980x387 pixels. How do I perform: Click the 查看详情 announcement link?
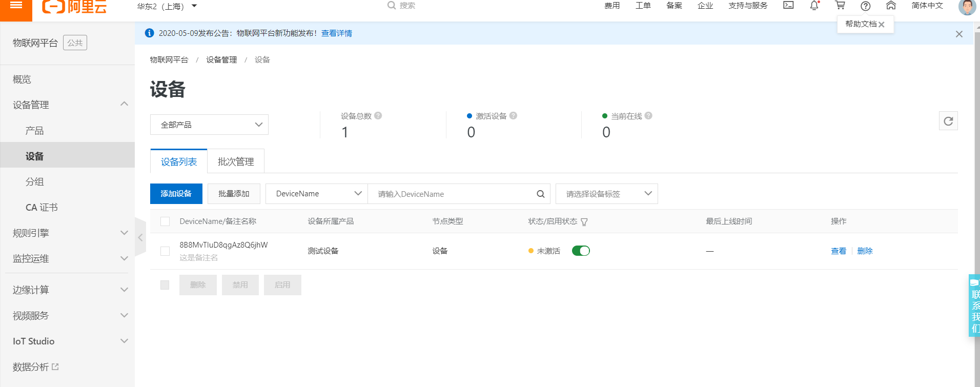337,33
